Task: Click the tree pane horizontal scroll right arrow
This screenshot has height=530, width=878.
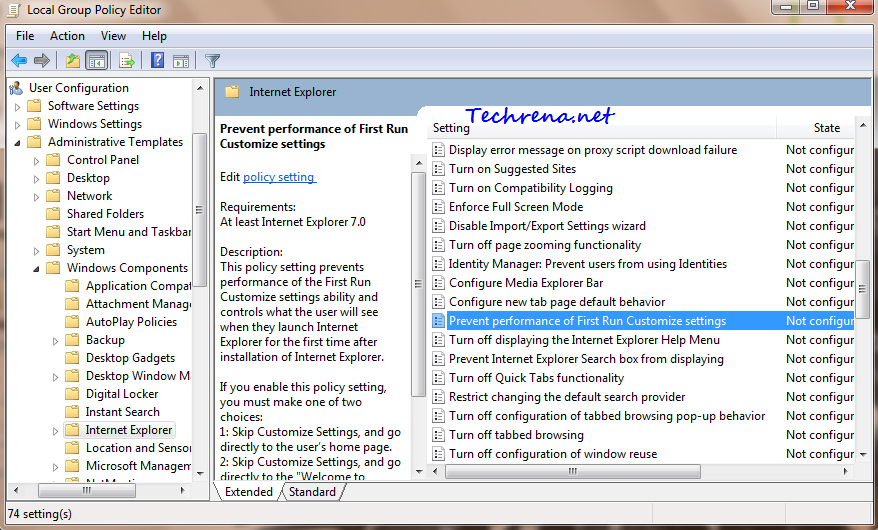Action: click(183, 491)
